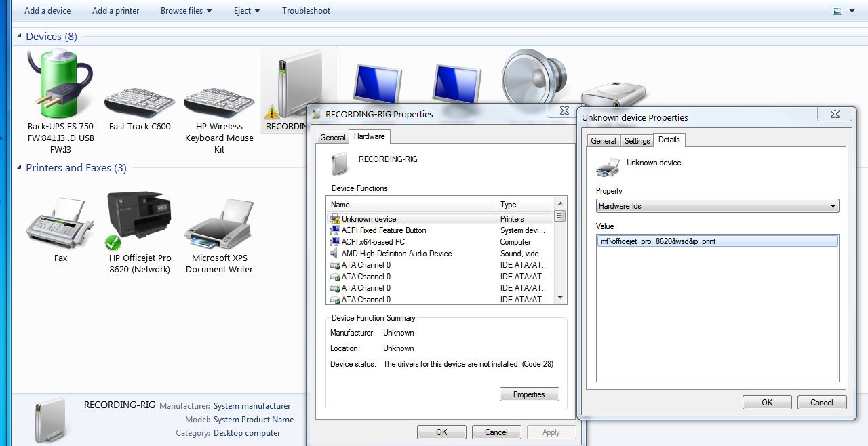Select the Back-UPS ES 750 battery device icon

60,83
